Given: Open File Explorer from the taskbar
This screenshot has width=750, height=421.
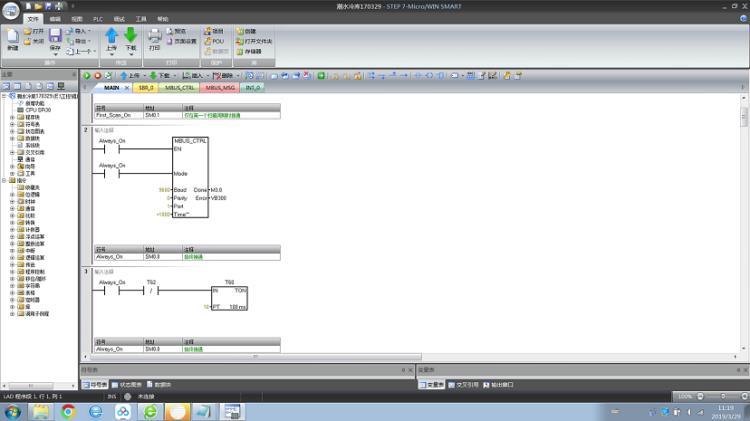Looking at the screenshot, I should pos(41,412).
